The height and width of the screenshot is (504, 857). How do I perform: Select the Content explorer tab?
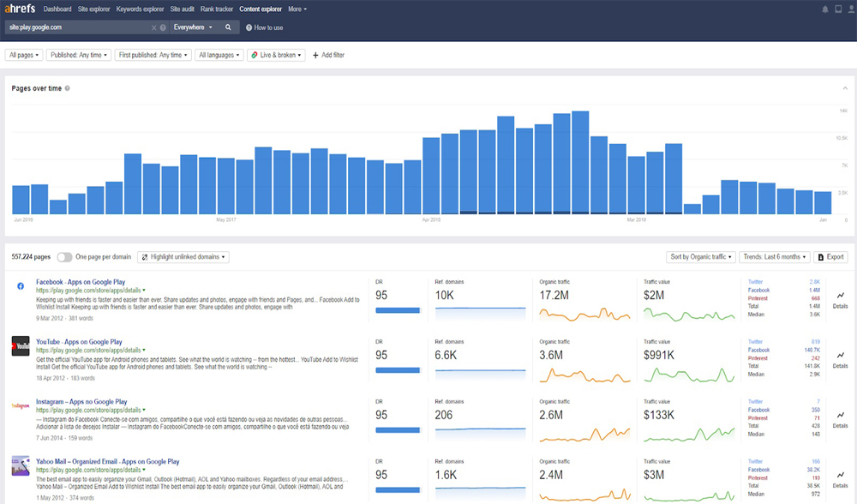[261, 9]
